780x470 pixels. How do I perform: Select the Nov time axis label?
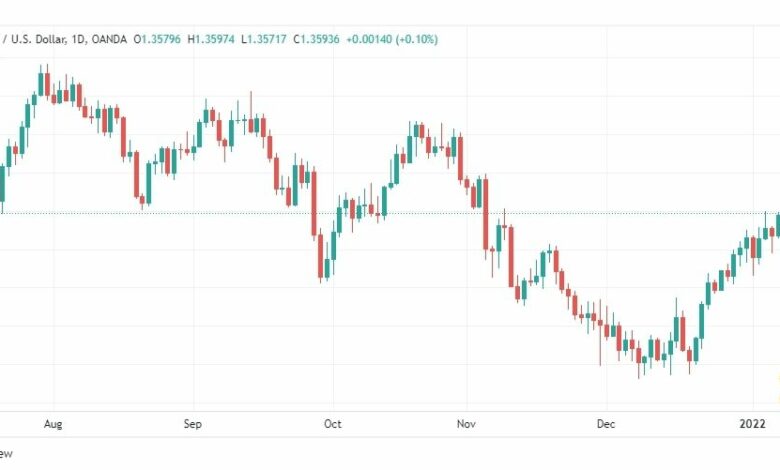[x=467, y=424]
